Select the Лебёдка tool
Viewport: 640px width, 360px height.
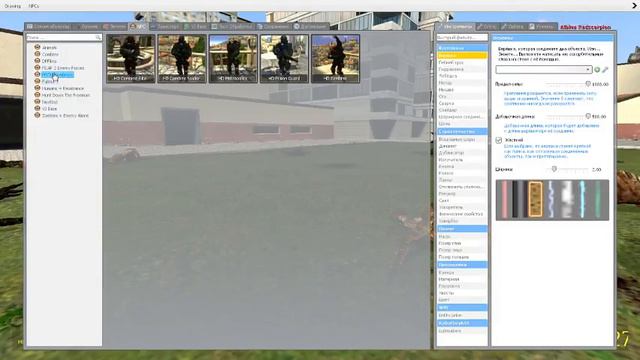(x=462, y=76)
